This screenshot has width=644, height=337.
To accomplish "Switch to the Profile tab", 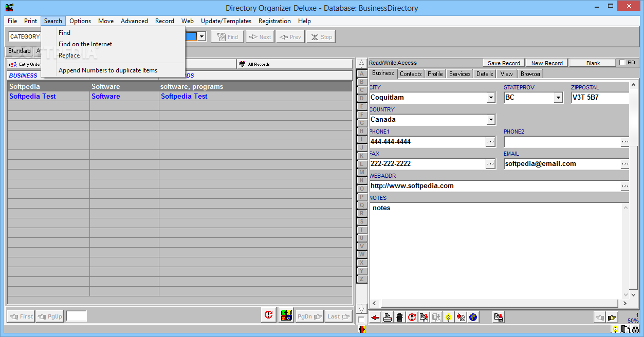I will [435, 74].
